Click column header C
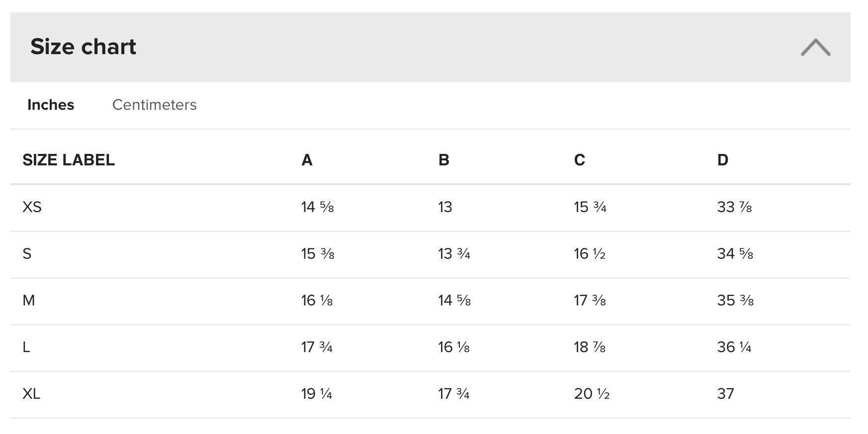The width and height of the screenshot is (868, 434). pyautogui.click(x=579, y=160)
